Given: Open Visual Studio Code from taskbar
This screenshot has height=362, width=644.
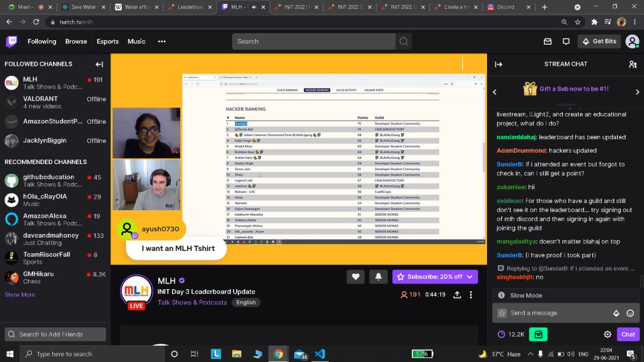Looking at the screenshot, I should (320, 354).
